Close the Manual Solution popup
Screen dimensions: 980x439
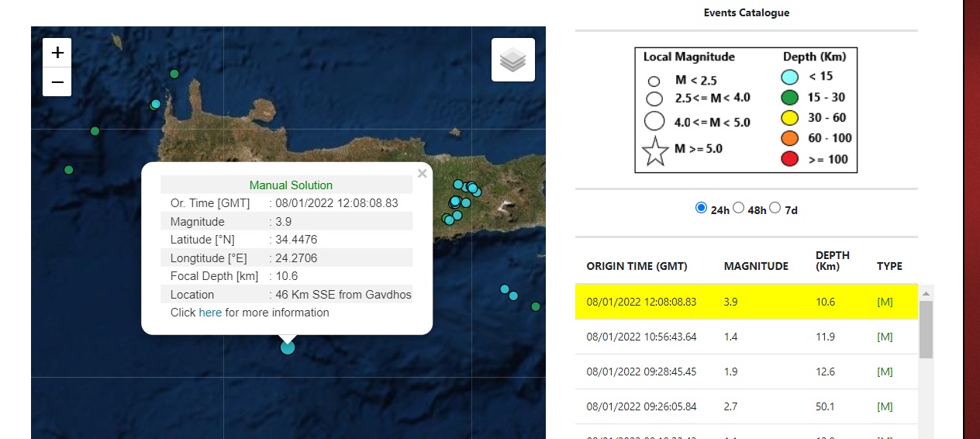pyautogui.click(x=422, y=174)
